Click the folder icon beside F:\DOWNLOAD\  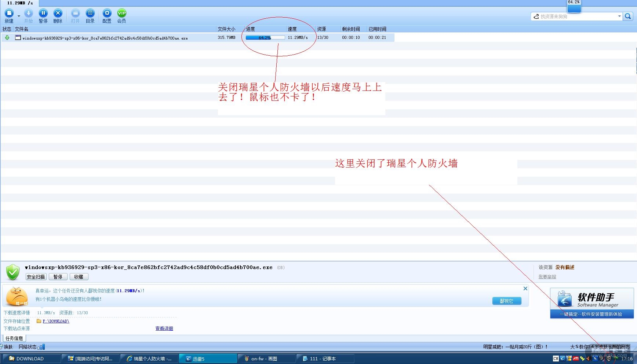(x=39, y=321)
